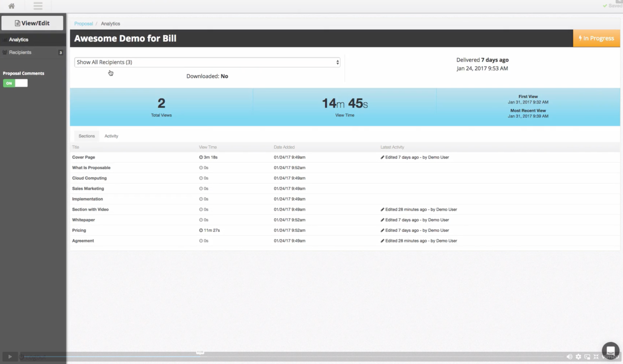The image size is (623, 364).
Task: Open the hamburger menu at the top
Action: [x=38, y=6]
